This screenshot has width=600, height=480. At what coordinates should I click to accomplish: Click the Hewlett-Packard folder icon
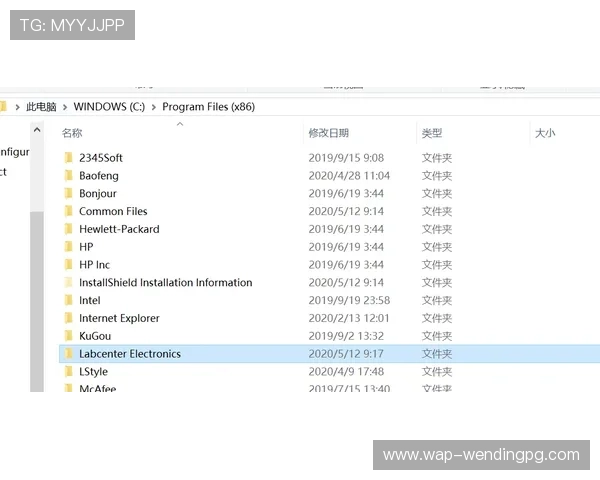point(68,229)
